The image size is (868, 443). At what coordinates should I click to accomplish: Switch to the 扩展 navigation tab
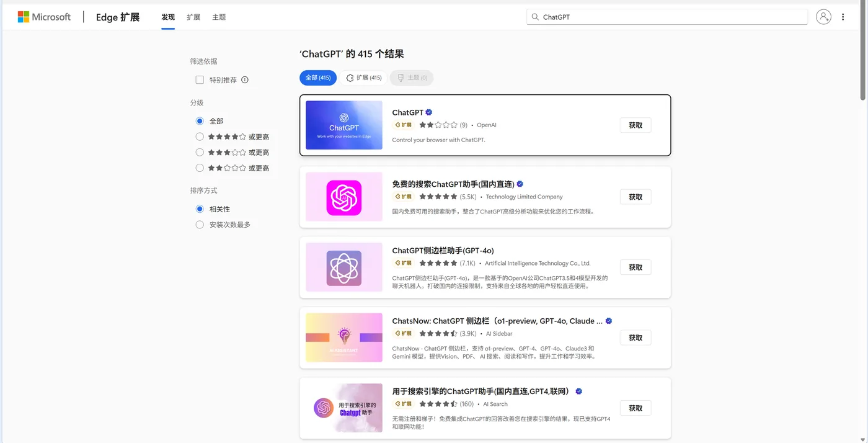[193, 17]
